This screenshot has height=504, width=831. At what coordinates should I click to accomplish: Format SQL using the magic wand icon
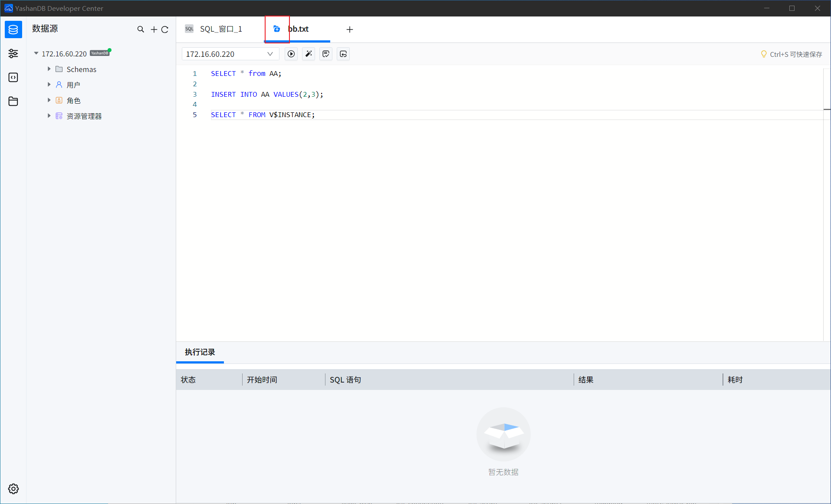click(x=309, y=54)
